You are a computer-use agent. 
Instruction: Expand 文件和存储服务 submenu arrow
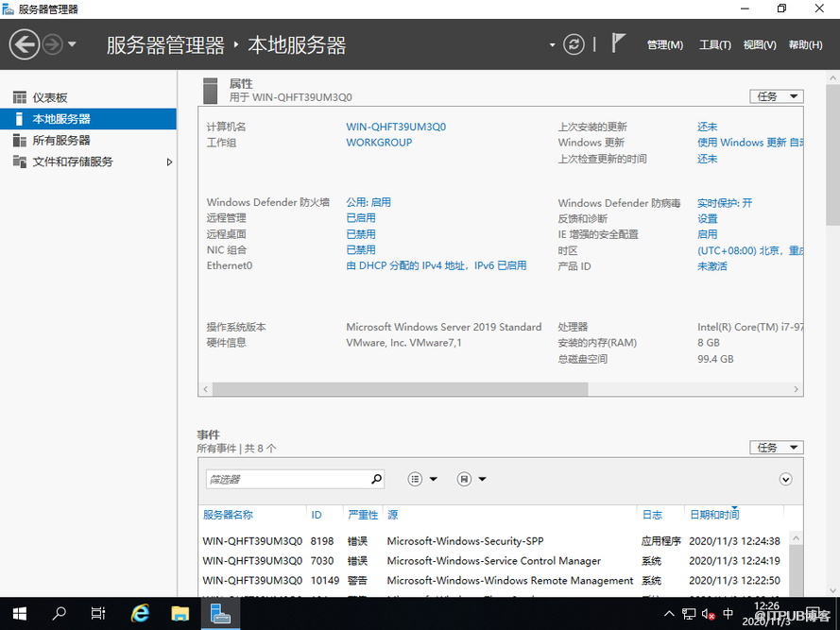169,162
